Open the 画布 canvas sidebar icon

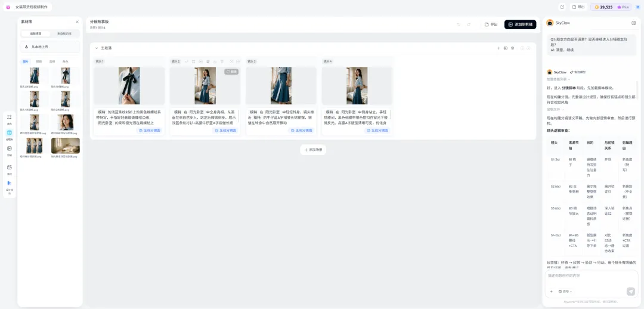point(10,119)
